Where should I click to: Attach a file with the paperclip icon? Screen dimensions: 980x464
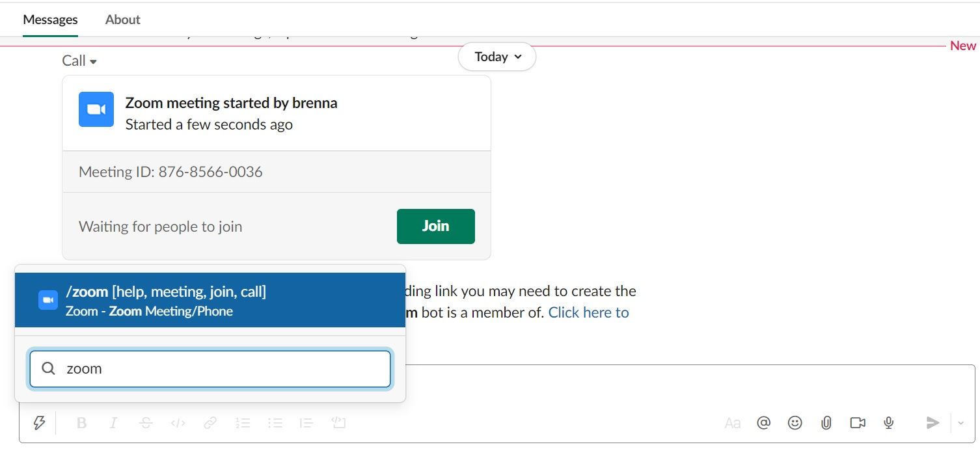point(826,422)
